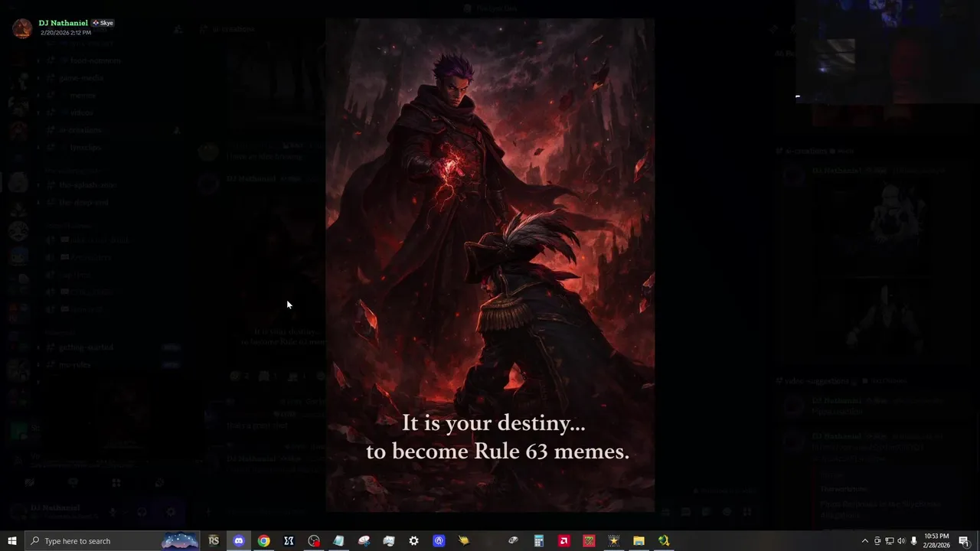980x551 pixels.
Task: Open the volume control in system tray
Action: pyautogui.click(x=901, y=541)
